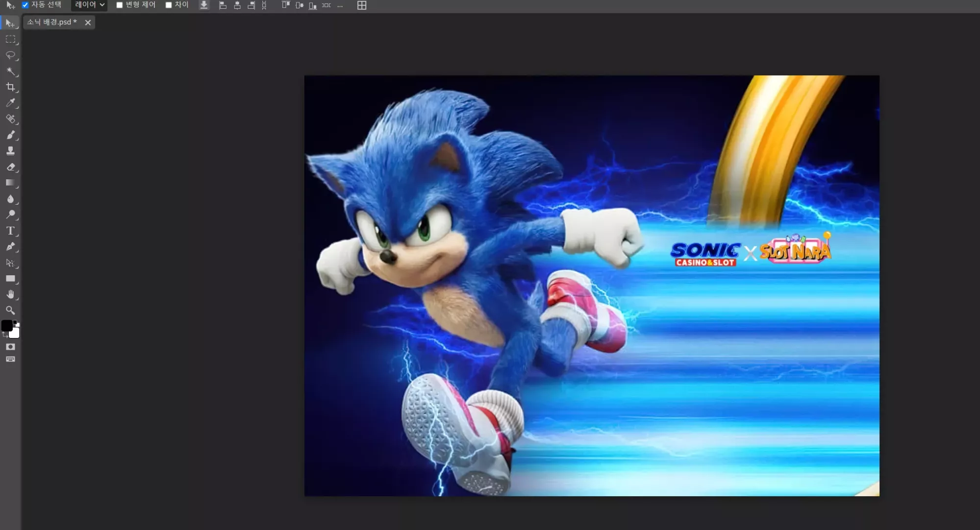Open the foreground black color swatch
The width and height of the screenshot is (980, 530).
(7, 326)
